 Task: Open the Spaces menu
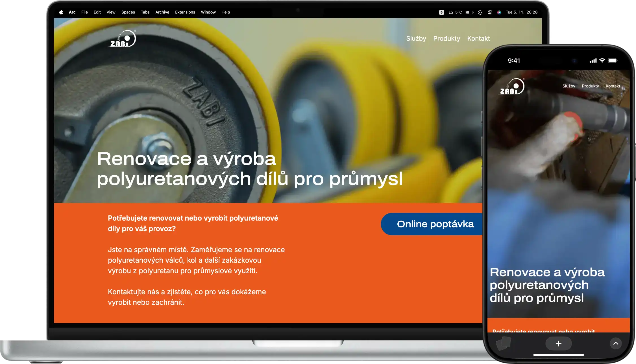pos(128,12)
